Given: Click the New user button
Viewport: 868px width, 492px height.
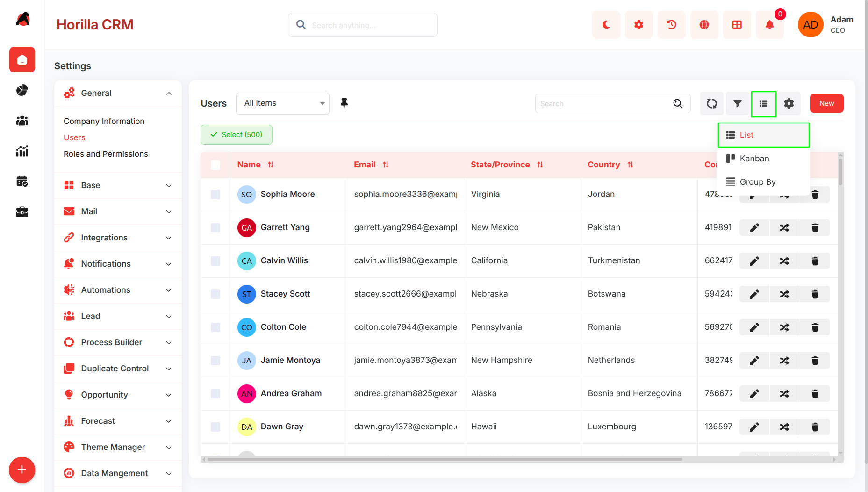Looking at the screenshot, I should coord(826,103).
